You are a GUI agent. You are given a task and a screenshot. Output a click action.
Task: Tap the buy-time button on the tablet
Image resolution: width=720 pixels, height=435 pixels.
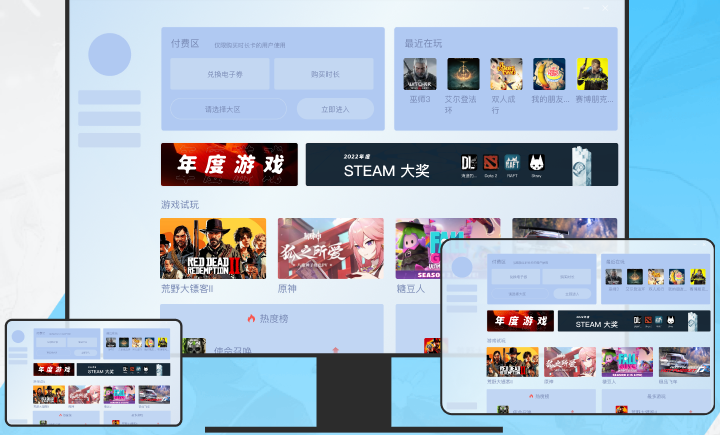[566, 277]
